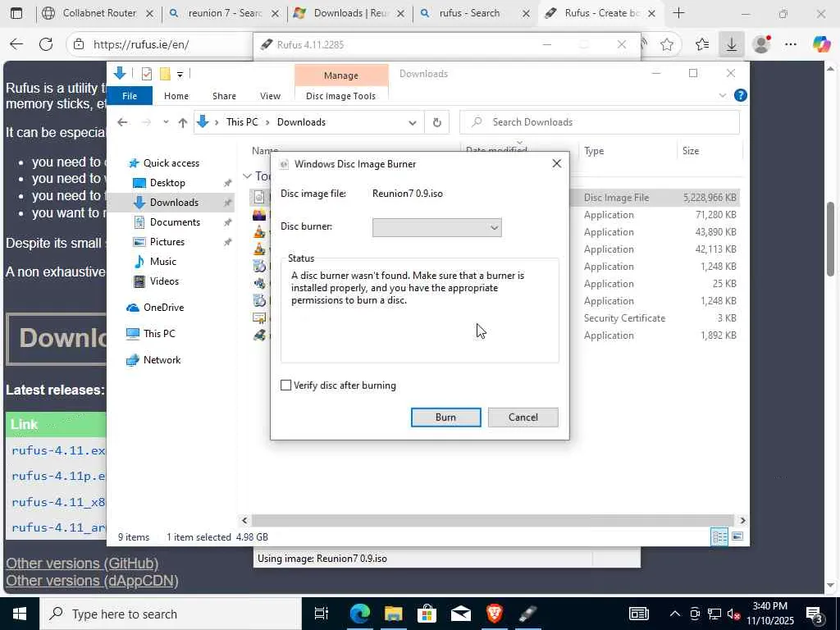The image size is (840, 630).
Task: Open a new Edge tab
Action: [678, 13]
